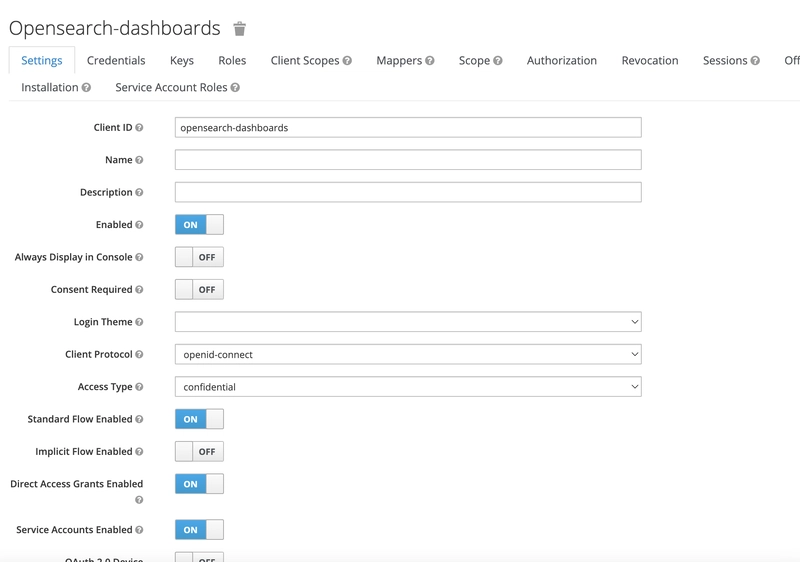Open the Authorization tab
Viewport: 800px width, 562px height.
pyautogui.click(x=562, y=61)
